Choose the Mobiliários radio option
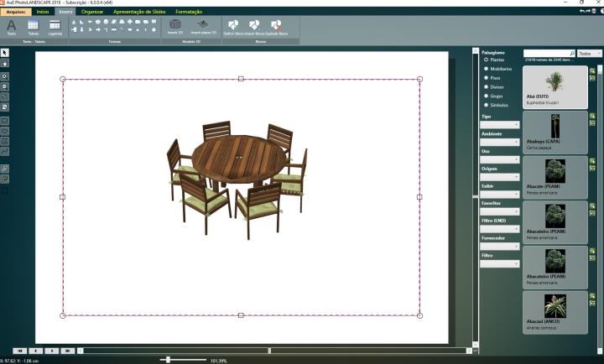The height and width of the screenshot is (364, 604). tap(486, 69)
